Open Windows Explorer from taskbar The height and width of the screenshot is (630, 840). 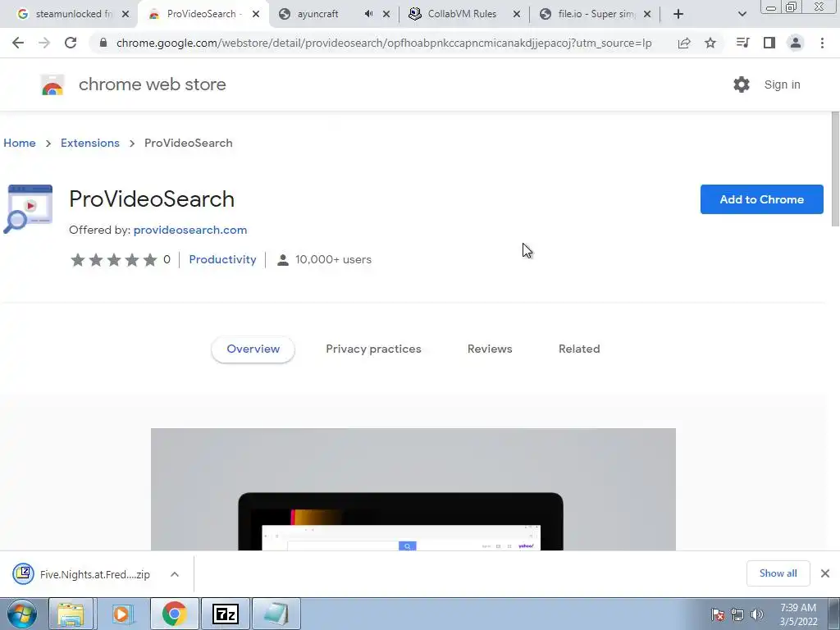[71, 614]
